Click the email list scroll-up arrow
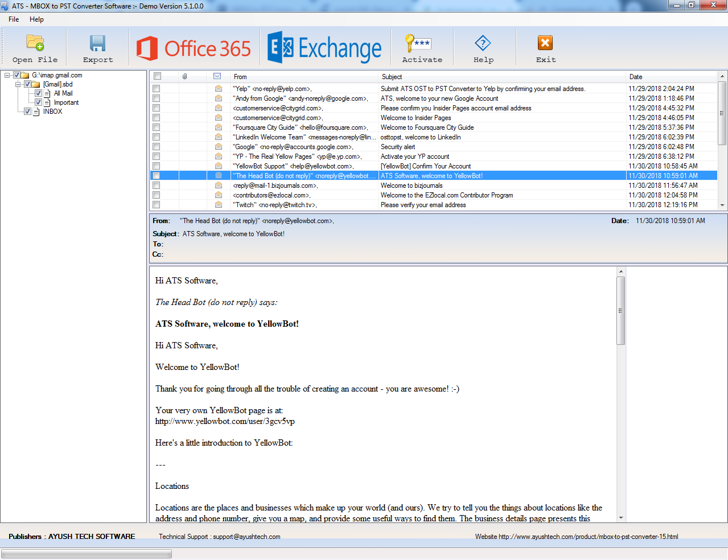The width and height of the screenshot is (728, 560). [x=722, y=76]
